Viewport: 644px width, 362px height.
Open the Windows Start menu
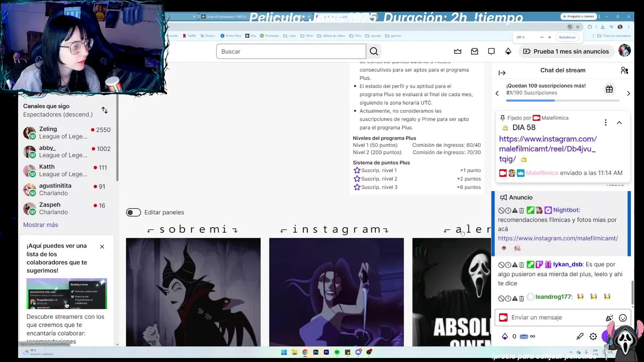click(284, 352)
